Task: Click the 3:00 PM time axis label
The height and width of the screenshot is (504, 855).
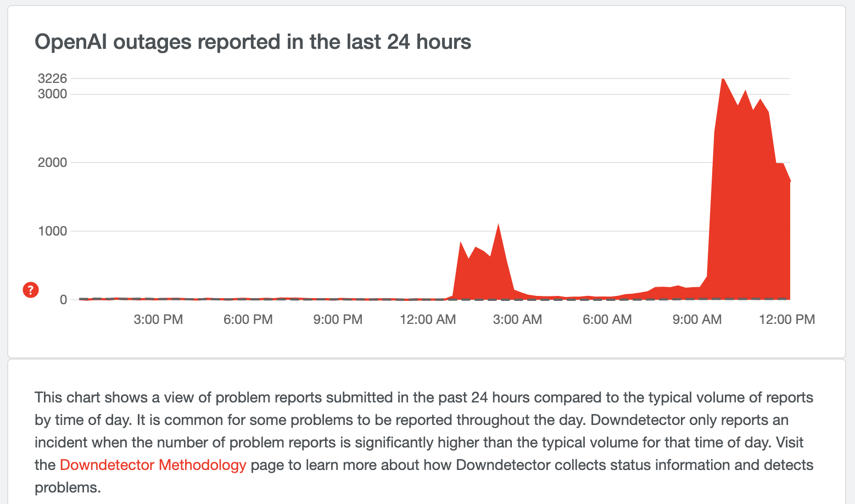Action: point(158,319)
